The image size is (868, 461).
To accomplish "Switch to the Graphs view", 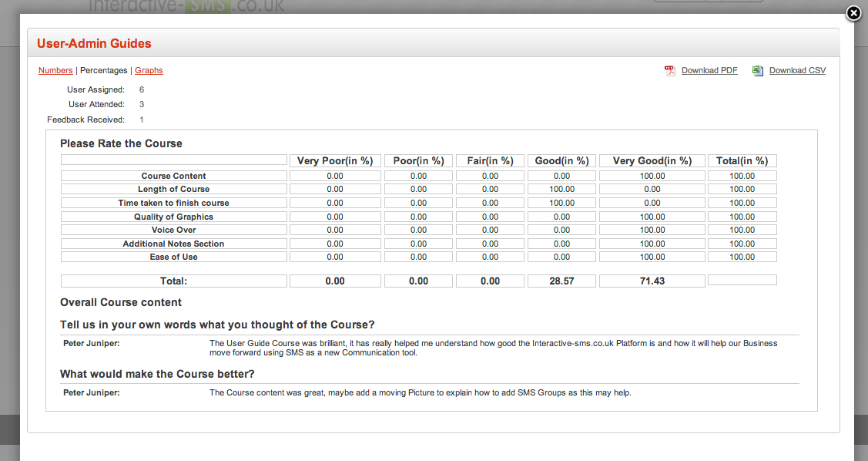I will 149,70.
